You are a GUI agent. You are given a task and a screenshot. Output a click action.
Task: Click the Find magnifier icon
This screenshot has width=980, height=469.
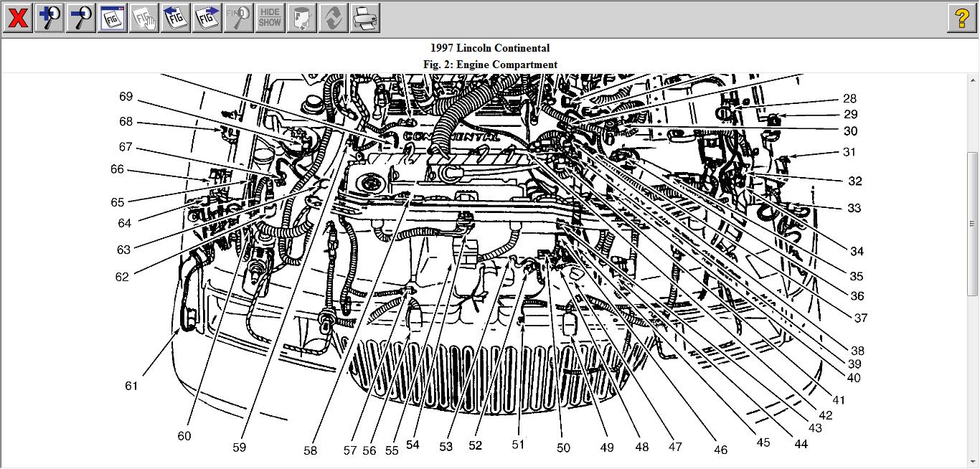pyautogui.click(x=239, y=18)
